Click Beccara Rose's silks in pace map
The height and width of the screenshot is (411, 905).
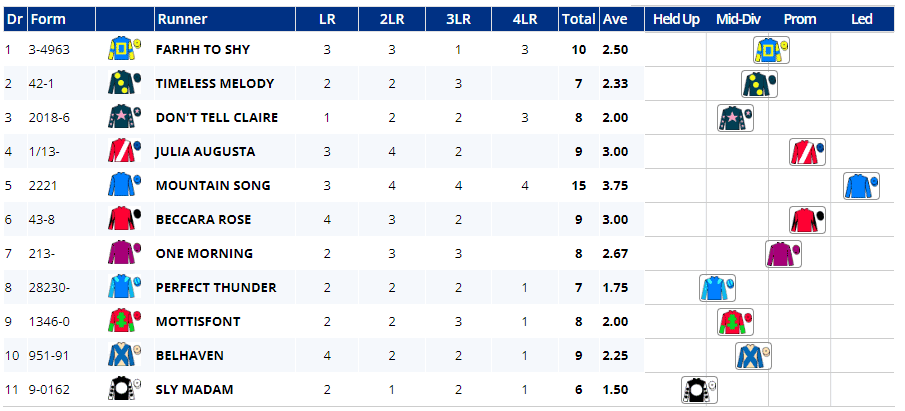(x=805, y=220)
